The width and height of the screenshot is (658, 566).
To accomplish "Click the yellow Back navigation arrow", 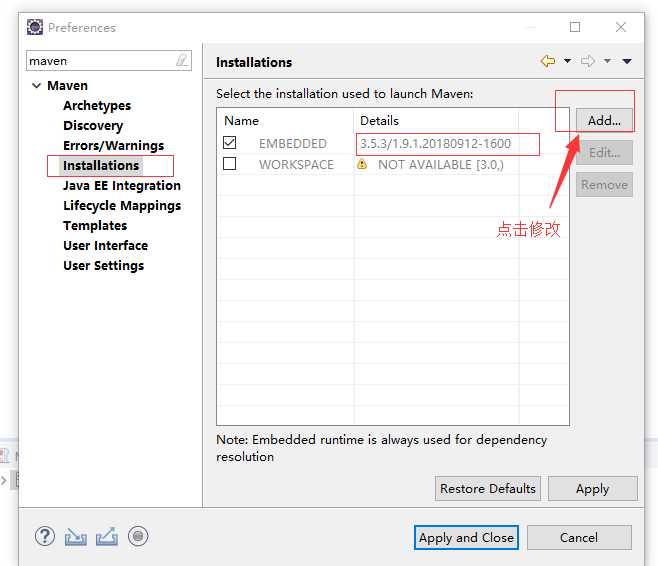I will pyautogui.click(x=548, y=61).
